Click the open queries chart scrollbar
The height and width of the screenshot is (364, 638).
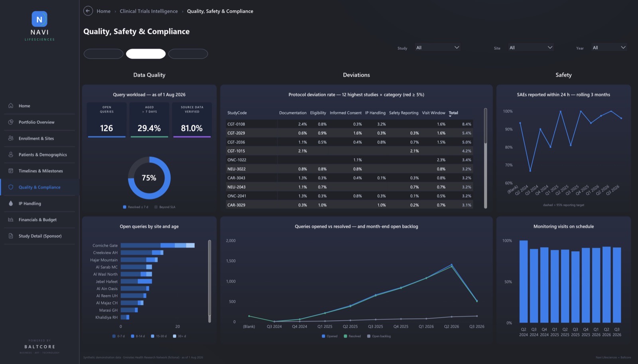pyautogui.click(x=209, y=281)
